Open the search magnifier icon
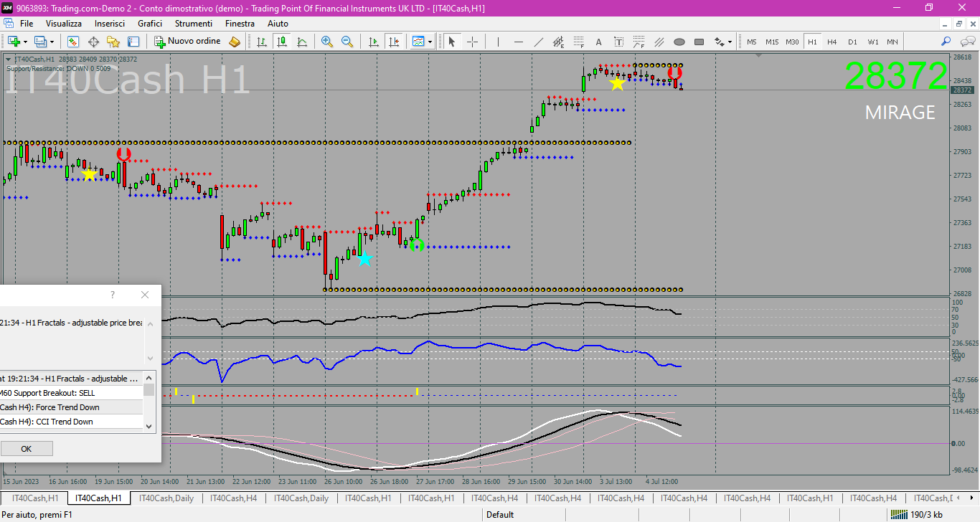 point(946,42)
